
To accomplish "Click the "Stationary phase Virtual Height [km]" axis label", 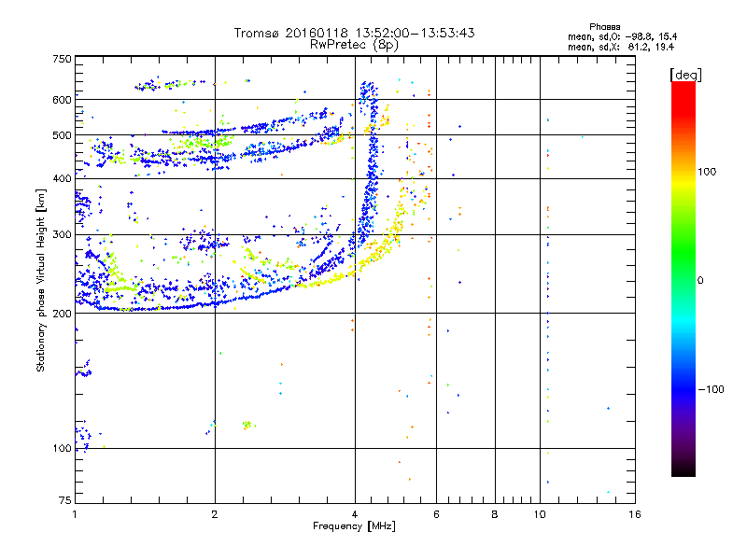I will (41, 281).
